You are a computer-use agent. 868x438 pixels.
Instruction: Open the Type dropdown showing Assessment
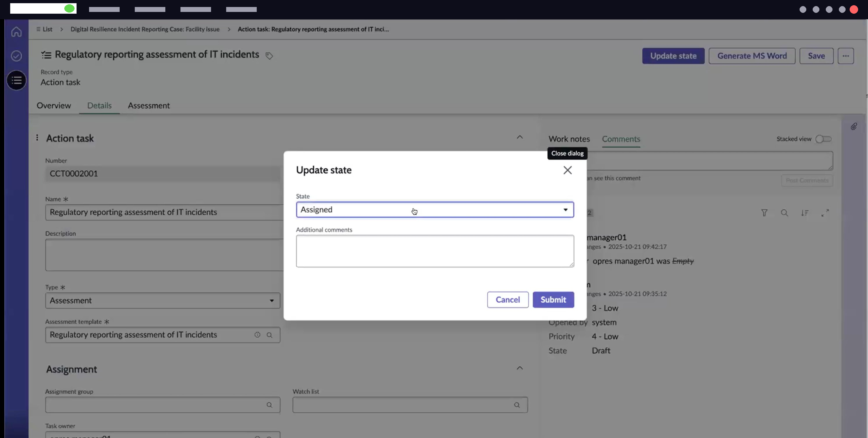(x=162, y=301)
